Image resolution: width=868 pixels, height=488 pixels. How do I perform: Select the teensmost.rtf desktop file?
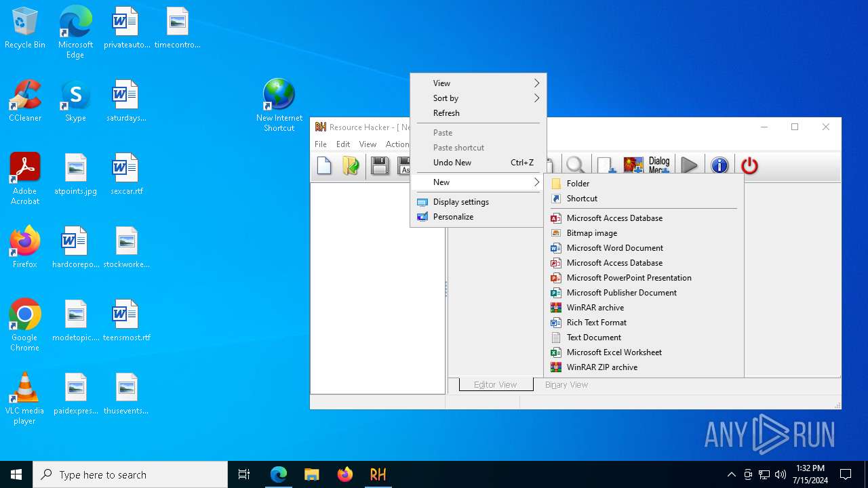(x=126, y=321)
